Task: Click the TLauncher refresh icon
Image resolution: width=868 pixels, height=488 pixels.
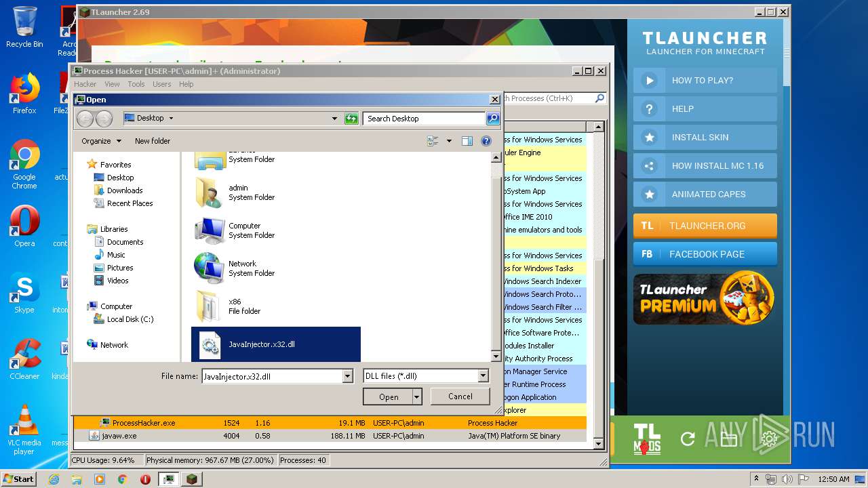Action: point(688,439)
